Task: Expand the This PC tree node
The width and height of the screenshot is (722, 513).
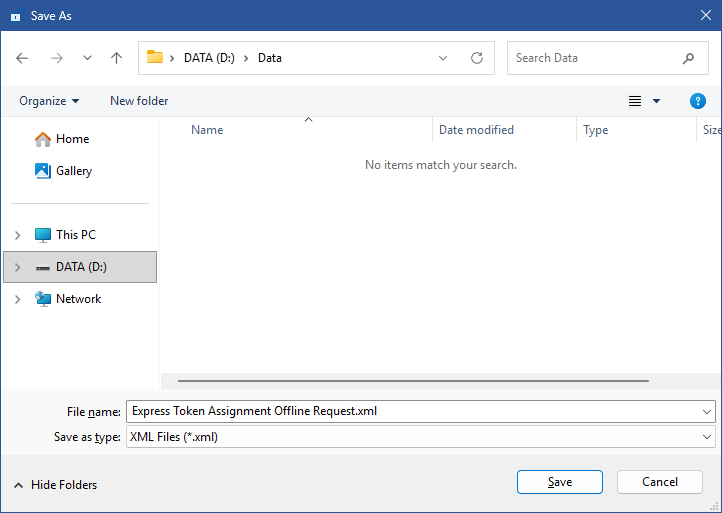Action: (17, 235)
